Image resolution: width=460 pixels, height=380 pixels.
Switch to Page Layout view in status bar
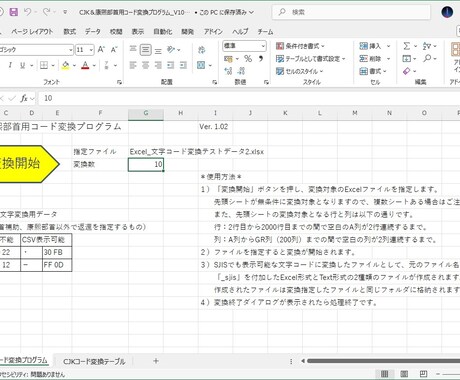coord(404,374)
